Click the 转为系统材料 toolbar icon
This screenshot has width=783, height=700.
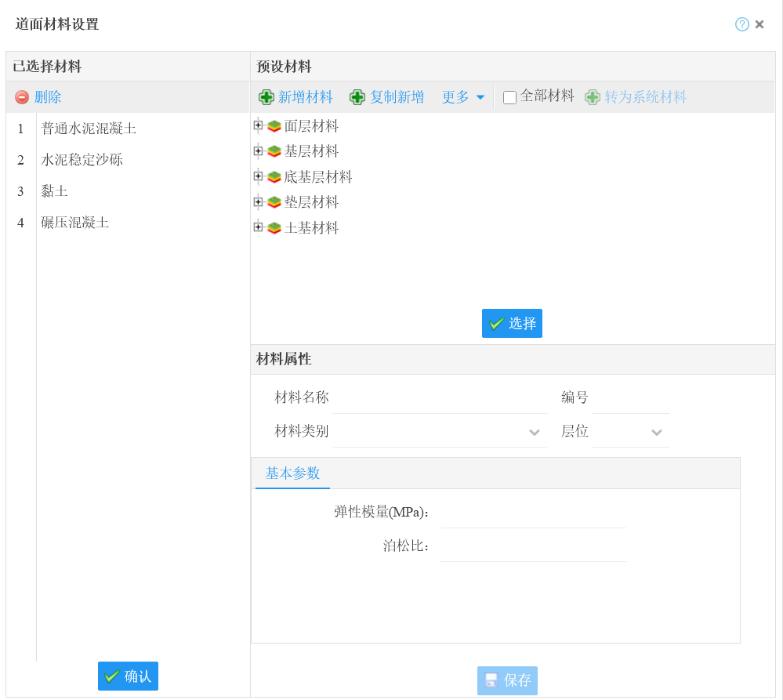593,97
